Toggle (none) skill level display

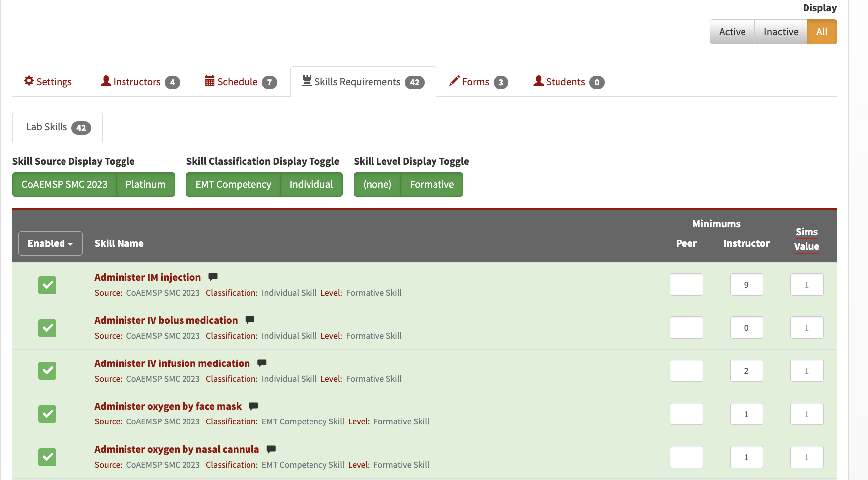(377, 184)
